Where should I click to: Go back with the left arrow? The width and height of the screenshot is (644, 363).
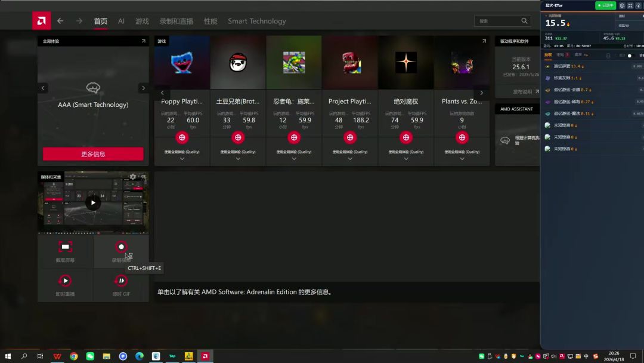pyautogui.click(x=60, y=21)
